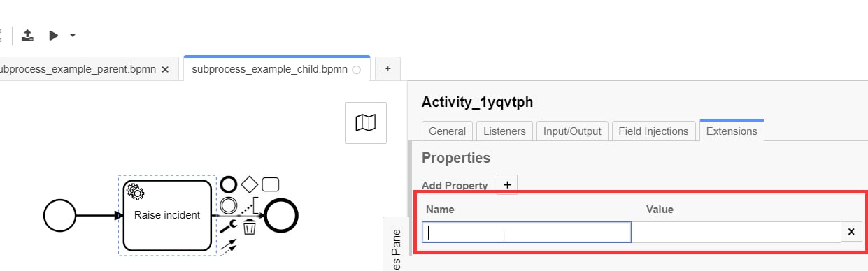Open the Input/Output tab
Viewport: 868px width, 271px height.
572,131
